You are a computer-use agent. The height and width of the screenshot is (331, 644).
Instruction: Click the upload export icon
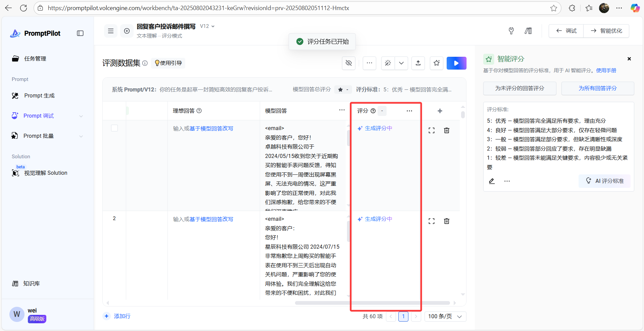coord(418,63)
